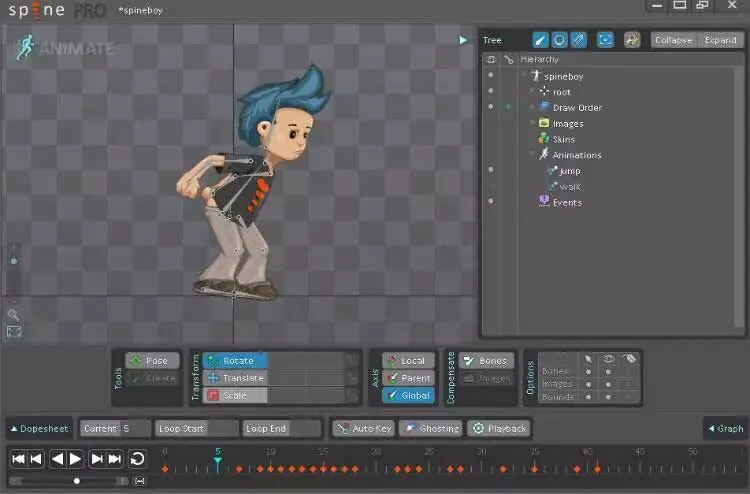Toggle the circle filter icon in Tree toolbar
The image size is (750, 494).
pyautogui.click(x=559, y=40)
